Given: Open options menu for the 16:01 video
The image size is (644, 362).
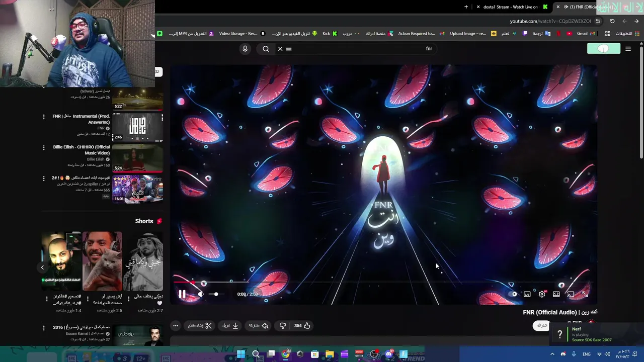Looking at the screenshot, I should coord(44,178).
